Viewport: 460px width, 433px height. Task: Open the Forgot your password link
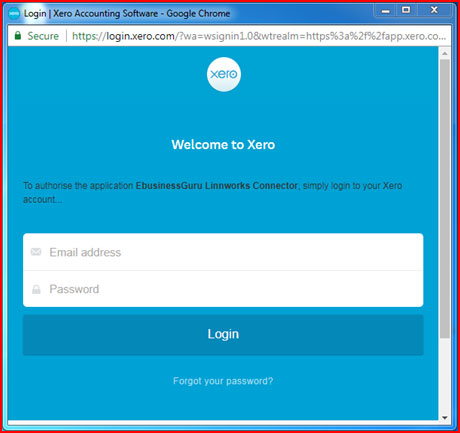223,381
